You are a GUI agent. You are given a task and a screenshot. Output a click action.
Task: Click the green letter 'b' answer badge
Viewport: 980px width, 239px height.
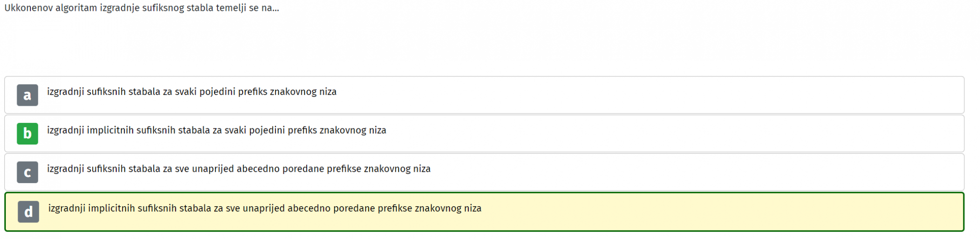27,134
